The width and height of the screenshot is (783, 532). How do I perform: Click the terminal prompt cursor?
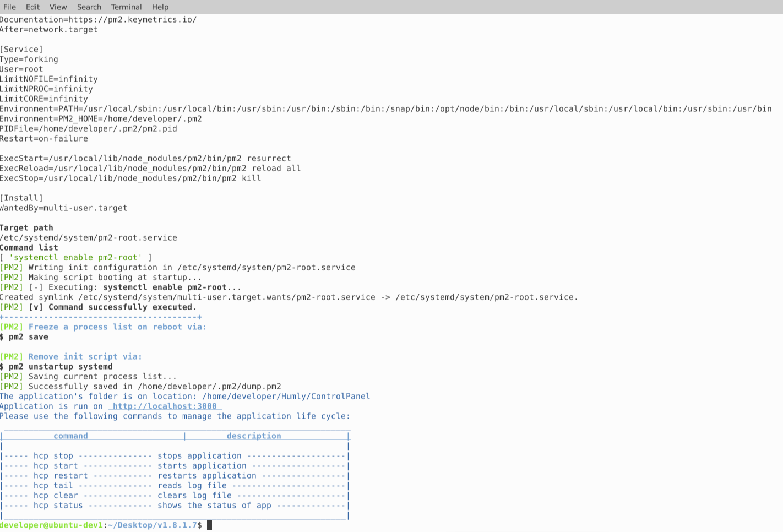pos(209,525)
